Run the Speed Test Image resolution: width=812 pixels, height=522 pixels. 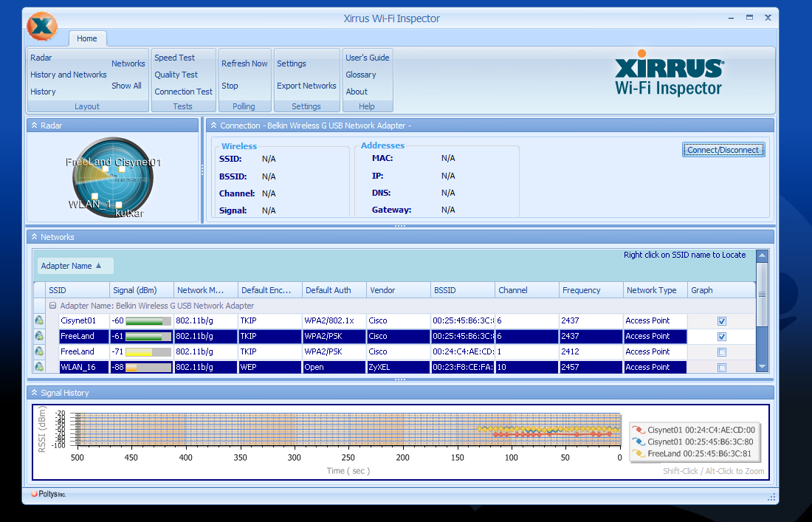(174, 58)
